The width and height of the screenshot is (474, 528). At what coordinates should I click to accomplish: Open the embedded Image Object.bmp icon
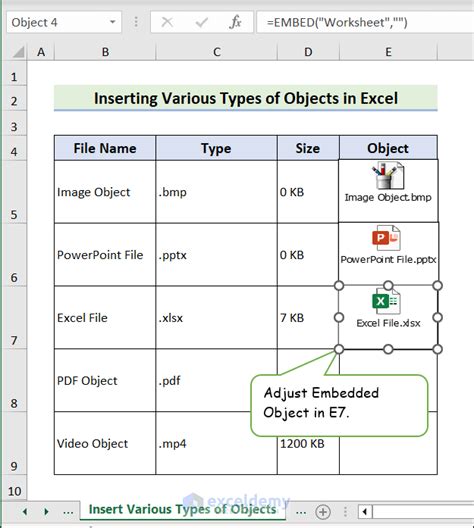tap(388, 182)
